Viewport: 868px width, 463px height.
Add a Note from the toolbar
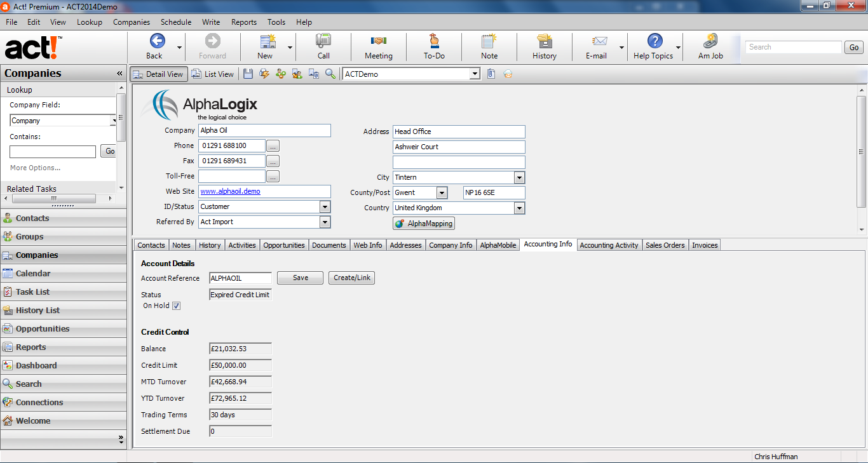489,46
